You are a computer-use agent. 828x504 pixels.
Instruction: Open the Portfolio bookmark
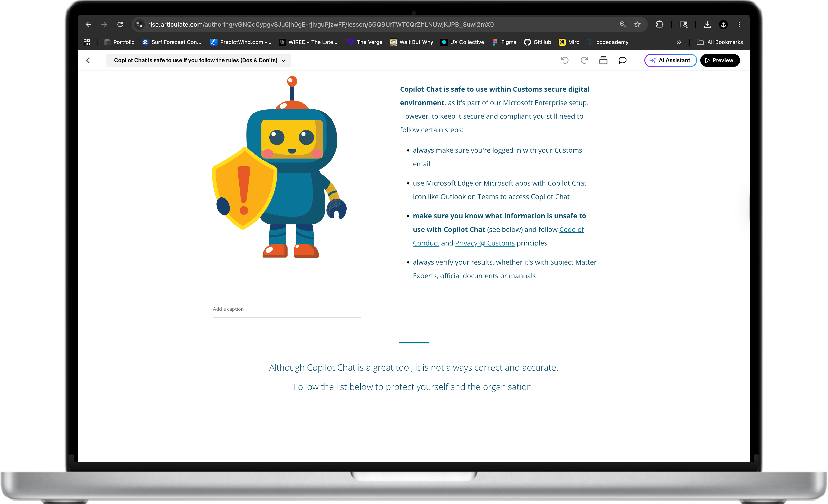119,42
